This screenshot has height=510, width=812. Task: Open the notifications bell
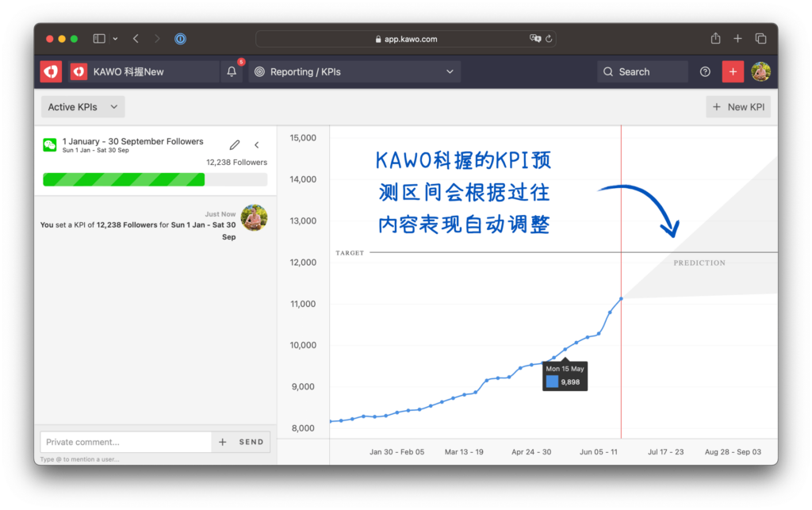pyautogui.click(x=232, y=72)
